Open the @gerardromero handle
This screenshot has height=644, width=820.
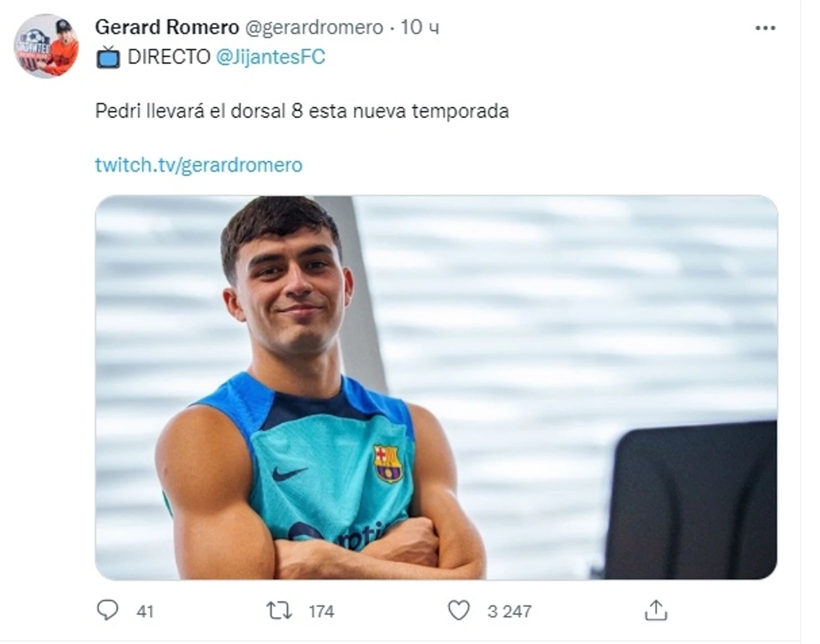tap(315, 27)
